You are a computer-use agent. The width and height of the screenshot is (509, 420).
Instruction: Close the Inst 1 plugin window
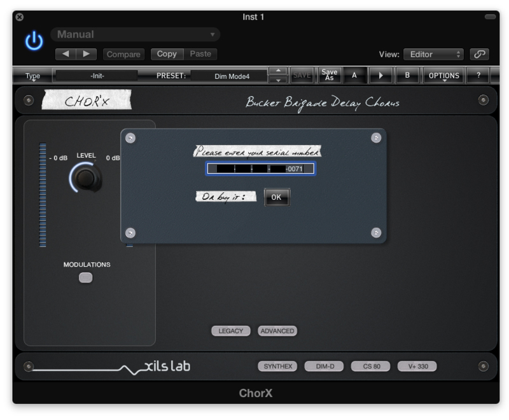pos(20,17)
